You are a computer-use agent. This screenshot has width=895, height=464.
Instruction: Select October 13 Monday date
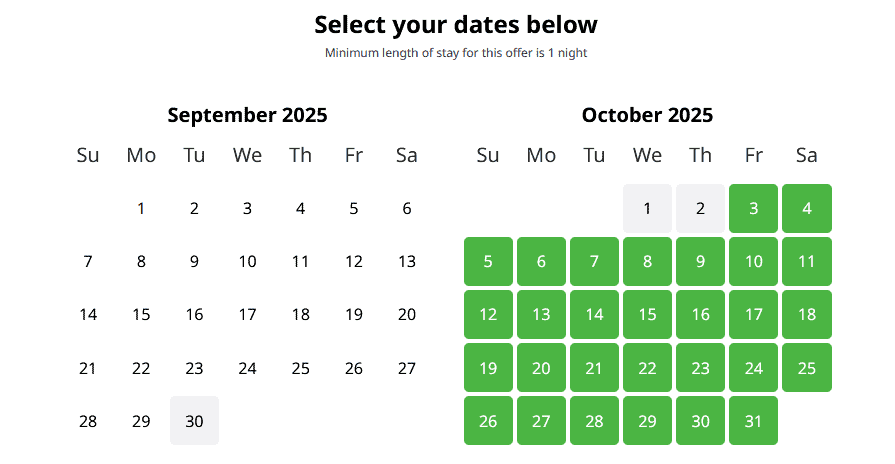(541, 314)
